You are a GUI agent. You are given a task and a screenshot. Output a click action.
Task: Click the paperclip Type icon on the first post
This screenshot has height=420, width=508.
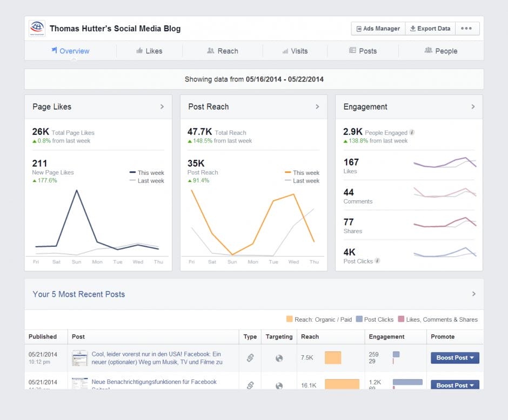coord(250,357)
